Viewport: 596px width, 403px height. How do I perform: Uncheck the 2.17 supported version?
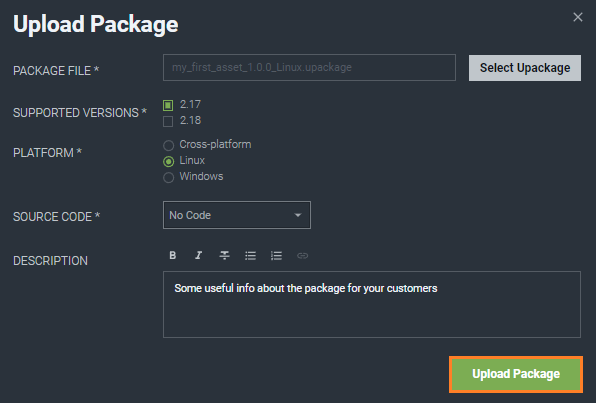pyautogui.click(x=168, y=105)
